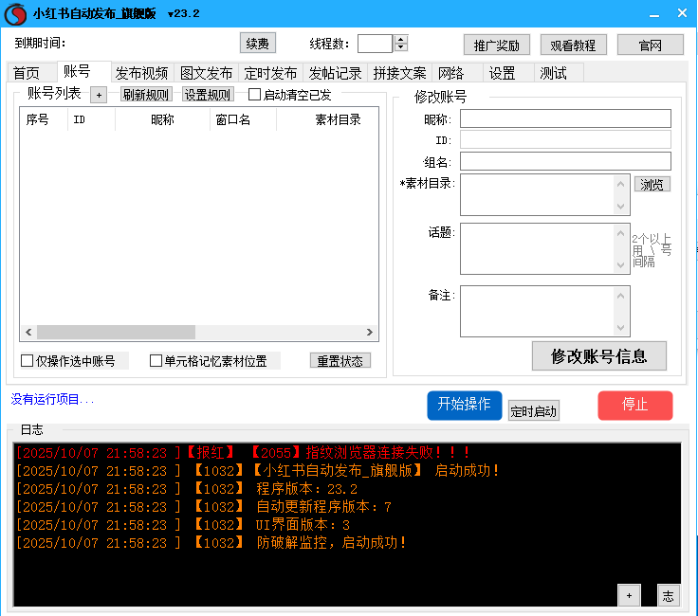The height and width of the screenshot is (616, 698).
Task: Click the 志 icon button under the log
Action: pos(669,595)
